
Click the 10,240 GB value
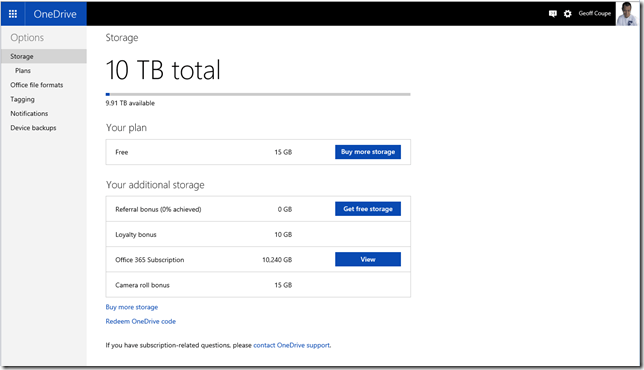pos(277,260)
